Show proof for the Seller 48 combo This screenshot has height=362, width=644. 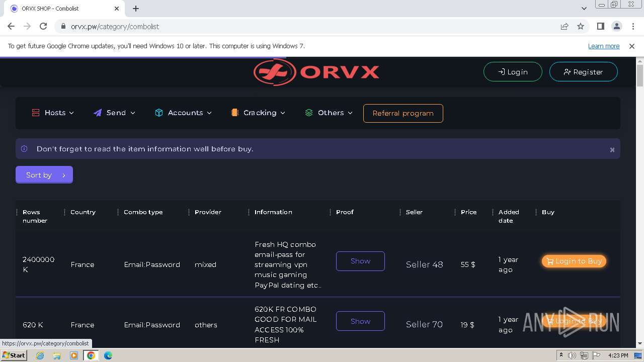pos(360,261)
